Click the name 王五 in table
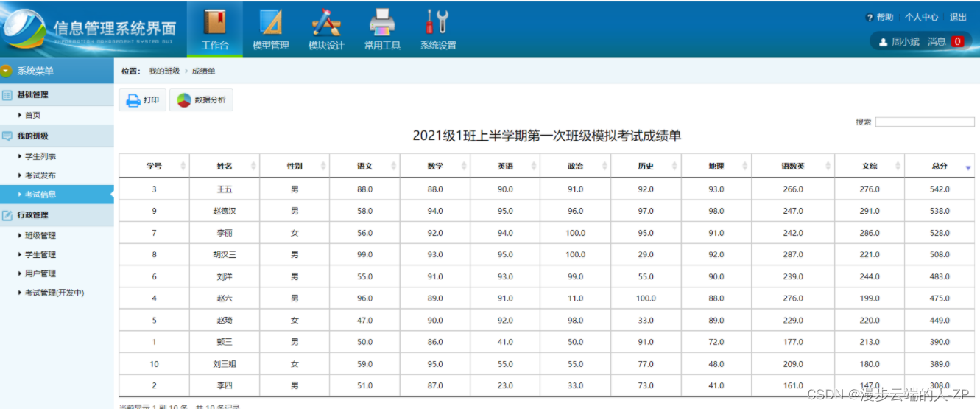The height and width of the screenshot is (409, 980). (x=225, y=190)
